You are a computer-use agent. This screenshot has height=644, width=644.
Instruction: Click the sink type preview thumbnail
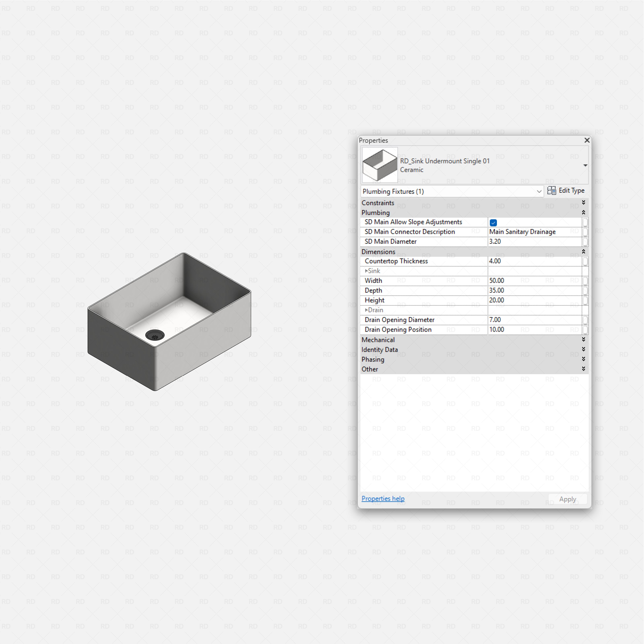tap(379, 165)
